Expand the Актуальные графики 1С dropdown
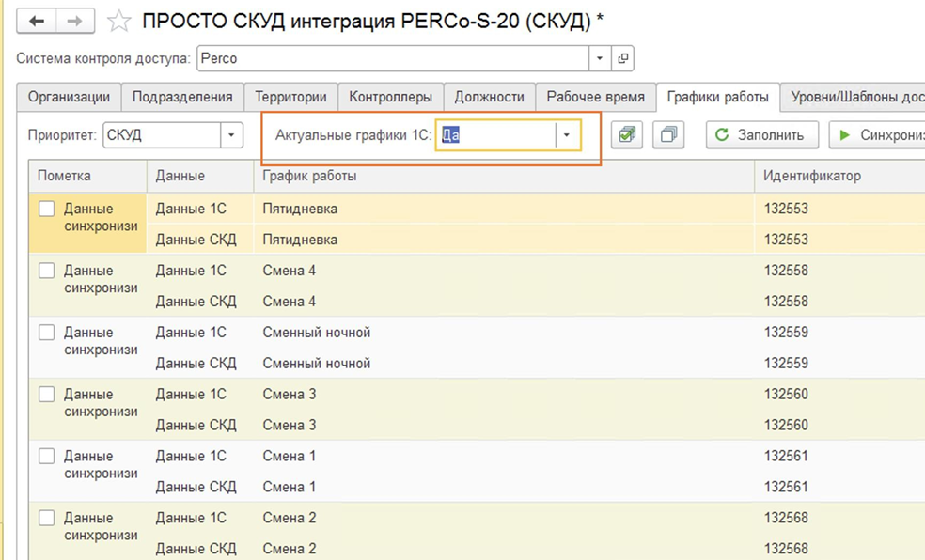Viewport: 925px width, 560px height. (567, 135)
